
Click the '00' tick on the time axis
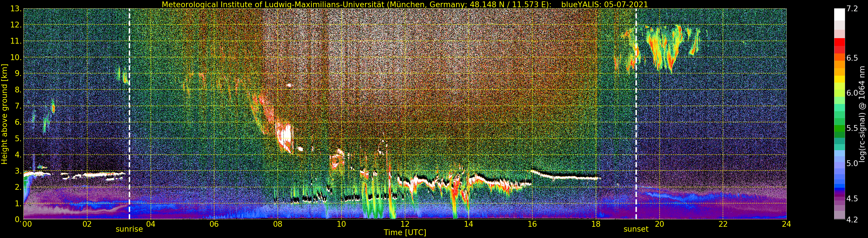[x=27, y=224]
